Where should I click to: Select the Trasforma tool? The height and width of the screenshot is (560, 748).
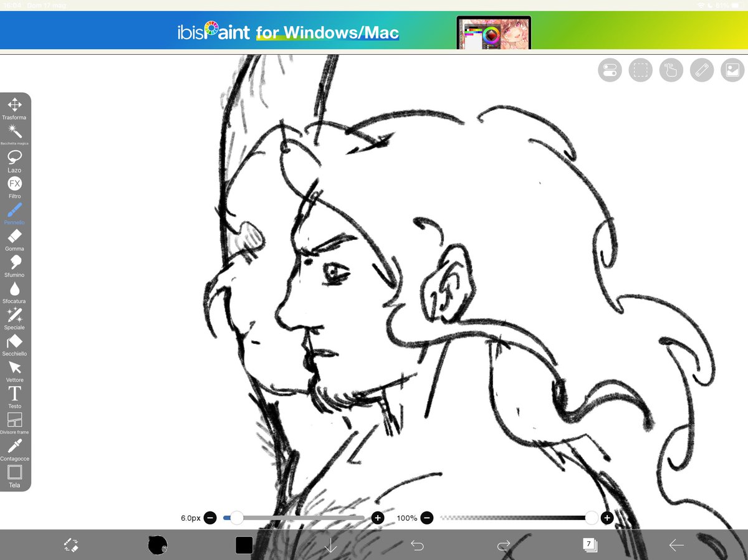14,108
